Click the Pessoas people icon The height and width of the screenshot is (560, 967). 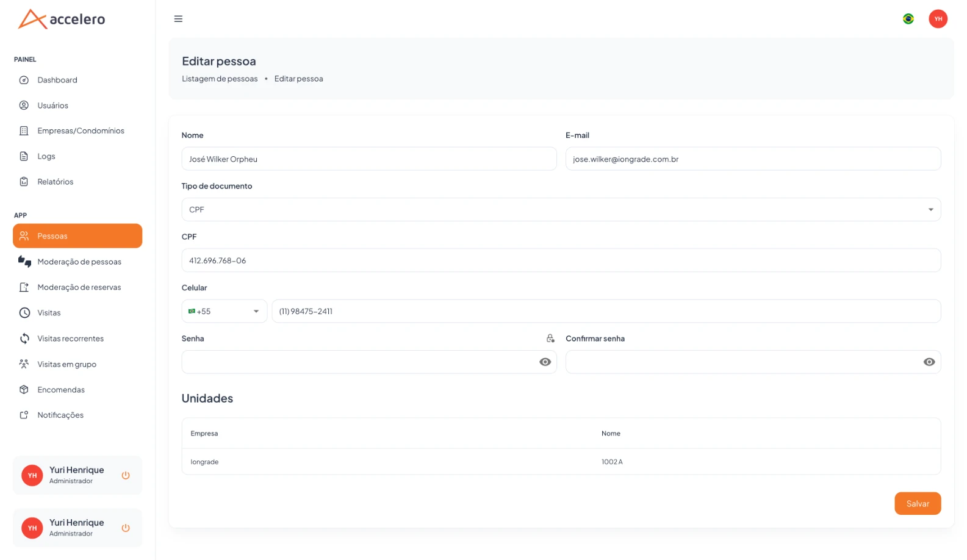pos(24,236)
